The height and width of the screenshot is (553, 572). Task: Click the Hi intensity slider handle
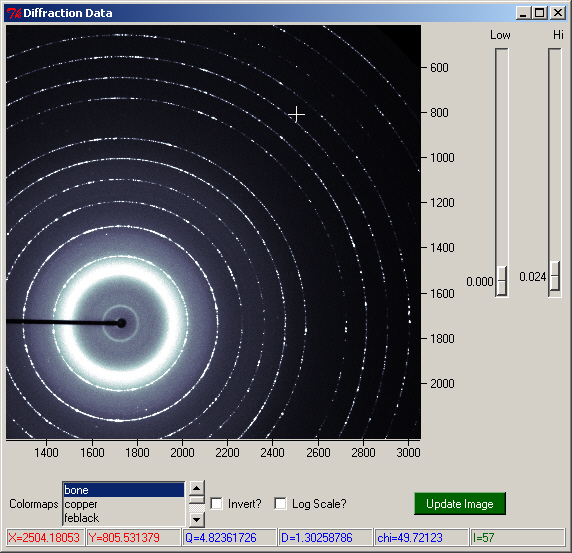tap(555, 276)
